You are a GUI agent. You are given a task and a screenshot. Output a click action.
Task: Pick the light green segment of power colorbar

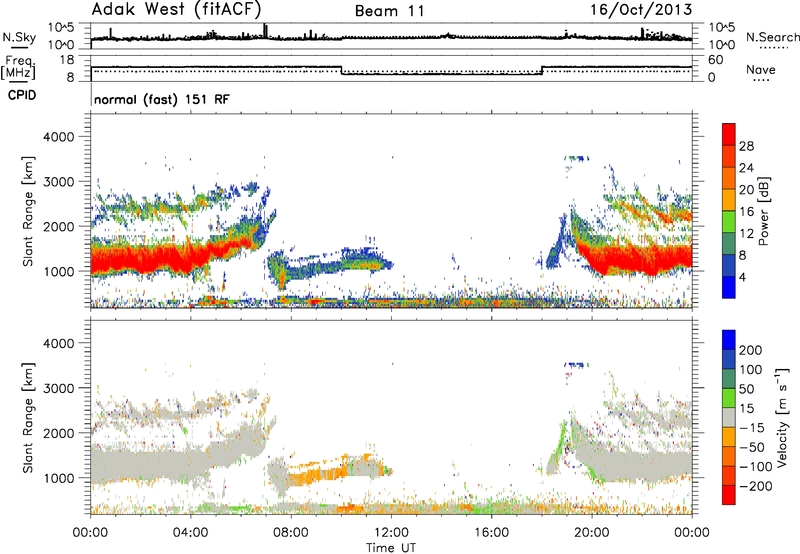729,221
